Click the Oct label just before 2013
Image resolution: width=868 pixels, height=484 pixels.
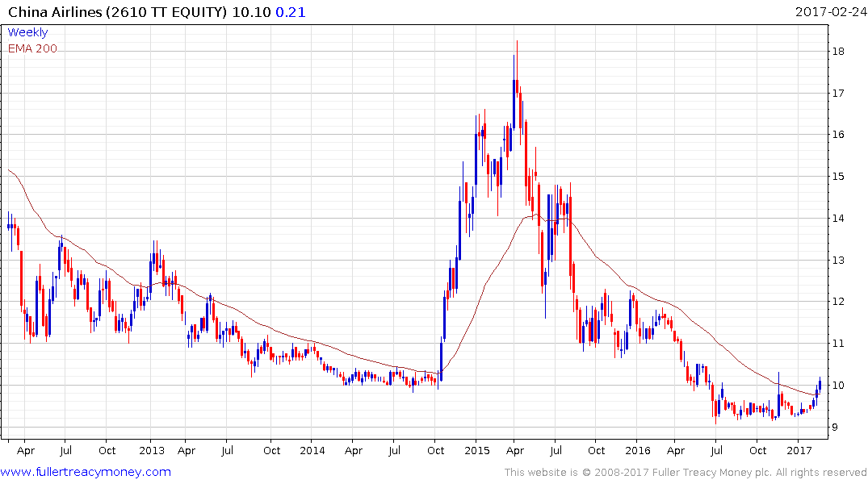click(x=107, y=450)
